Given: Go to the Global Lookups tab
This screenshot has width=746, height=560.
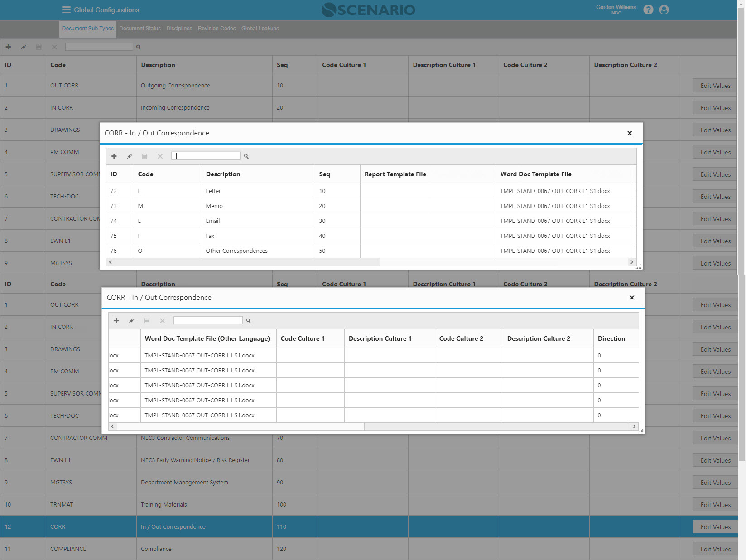Looking at the screenshot, I should pyautogui.click(x=260, y=29).
